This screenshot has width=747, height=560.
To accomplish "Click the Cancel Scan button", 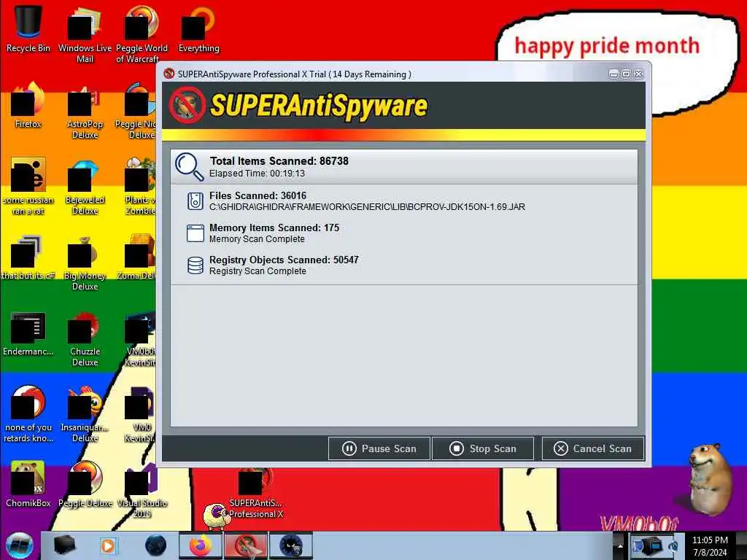I will click(592, 448).
